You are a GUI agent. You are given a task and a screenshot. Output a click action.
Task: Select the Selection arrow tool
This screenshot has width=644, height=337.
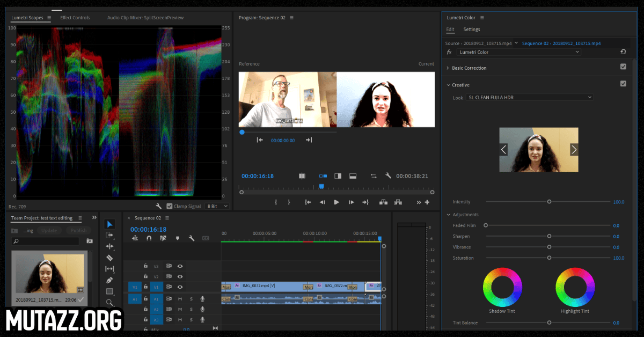109,224
